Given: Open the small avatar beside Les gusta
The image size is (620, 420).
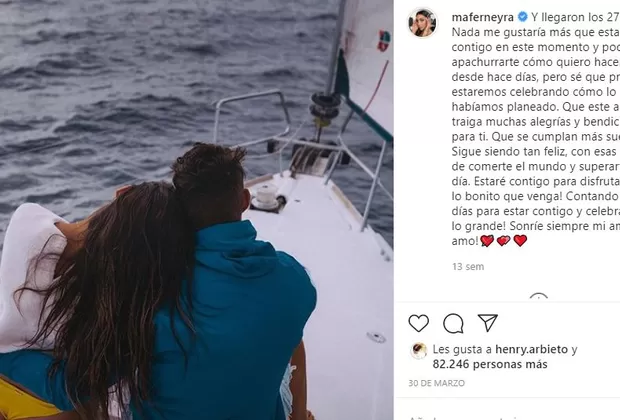Looking at the screenshot, I should tap(419, 350).
